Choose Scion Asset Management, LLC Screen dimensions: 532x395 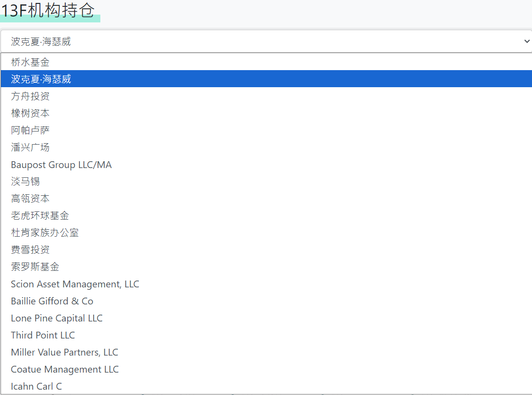75,284
